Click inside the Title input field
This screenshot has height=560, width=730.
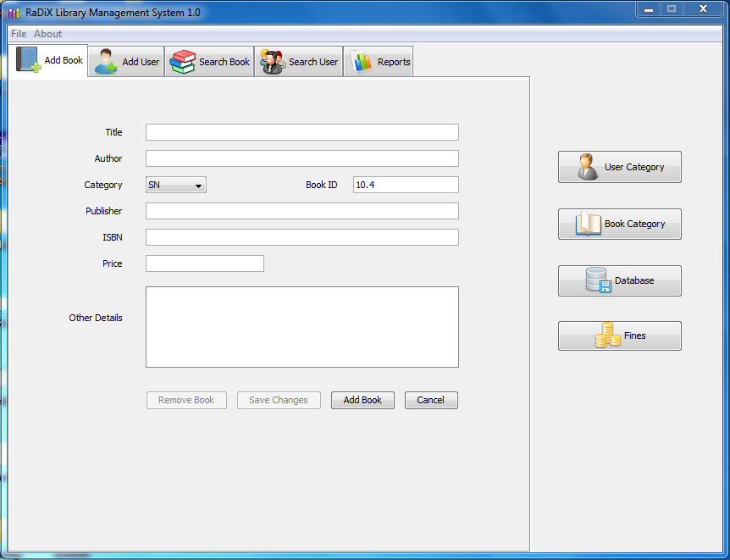click(301, 132)
